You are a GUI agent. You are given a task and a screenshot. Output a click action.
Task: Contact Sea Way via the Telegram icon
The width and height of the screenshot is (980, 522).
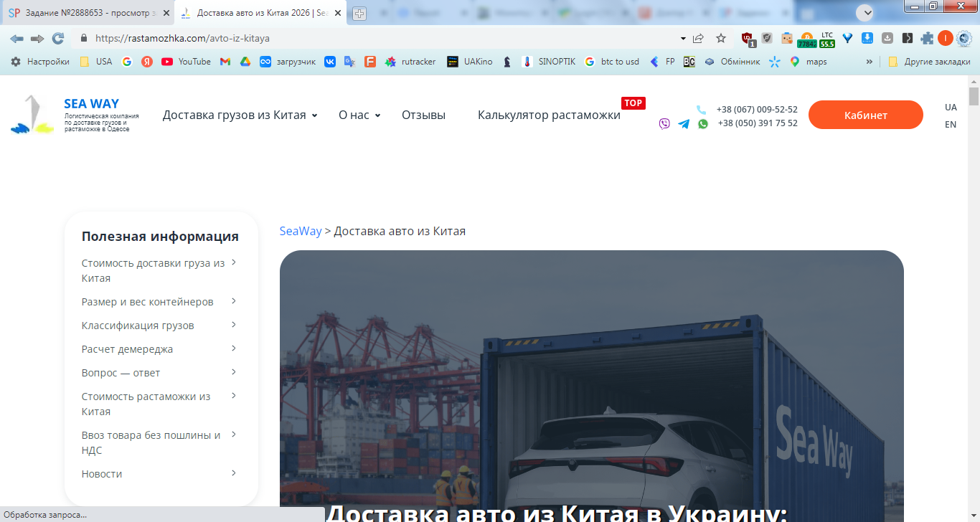pos(684,123)
